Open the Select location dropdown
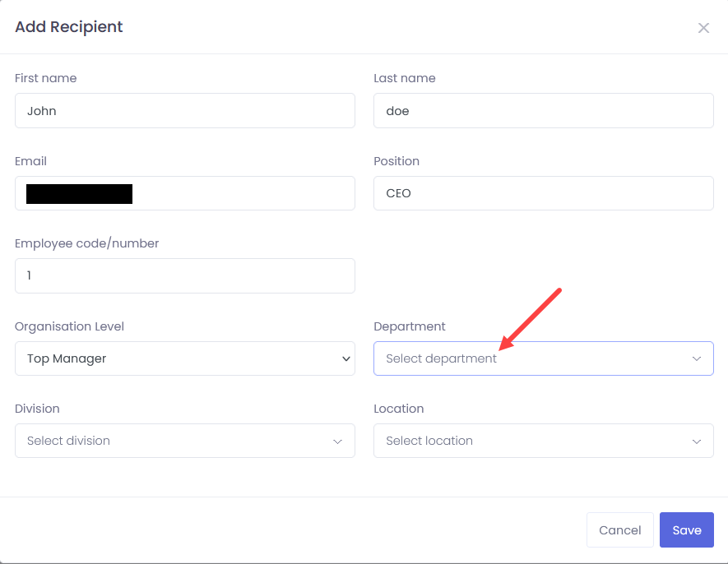Screen dimensions: 728x564 (x=543, y=441)
